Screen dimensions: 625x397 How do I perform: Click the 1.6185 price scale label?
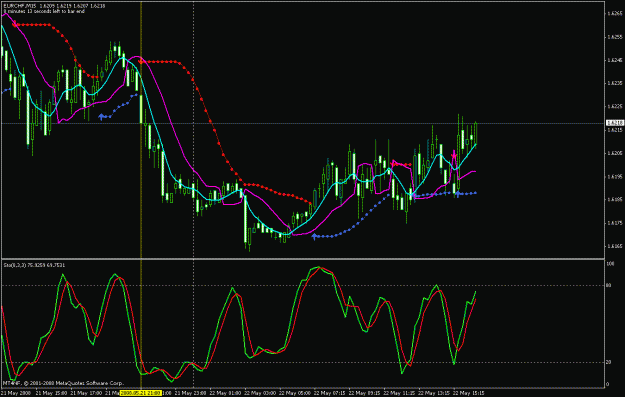pos(615,200)
